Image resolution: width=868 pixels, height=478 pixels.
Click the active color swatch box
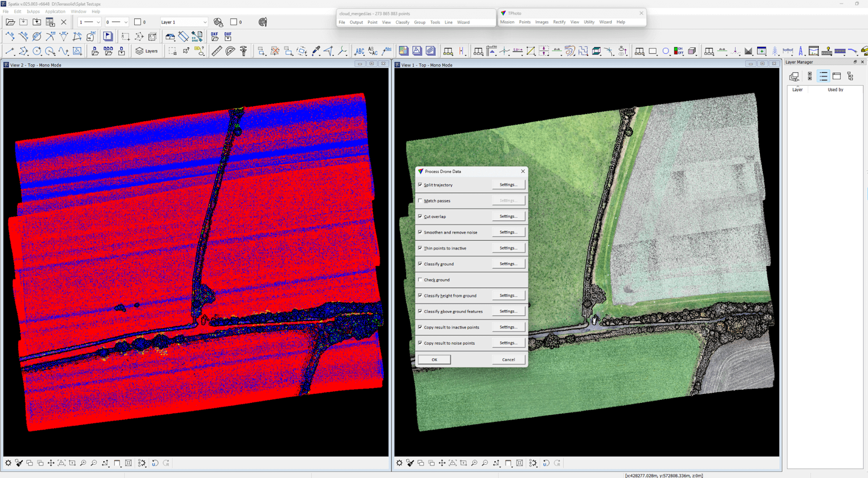click(138, 22)
